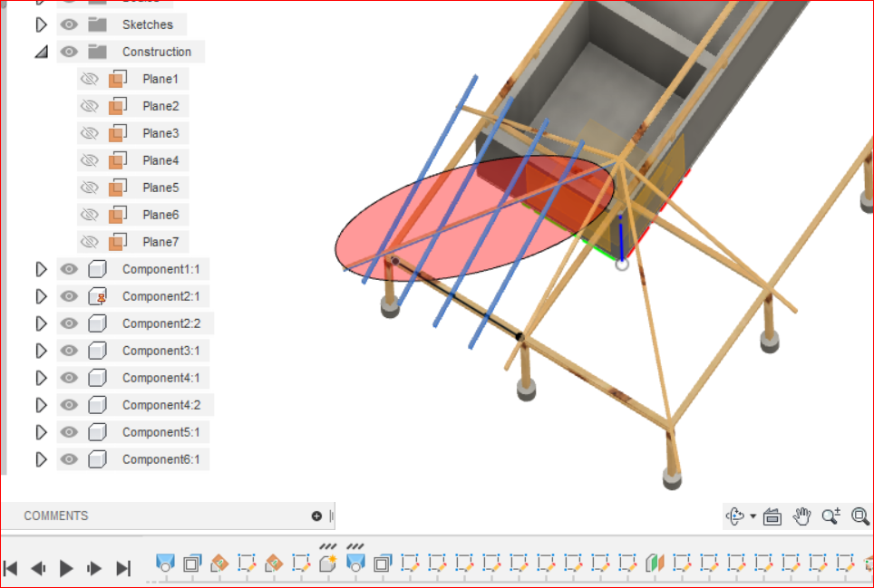Expand Component3:1 in the browser

[x=41, y=351]
